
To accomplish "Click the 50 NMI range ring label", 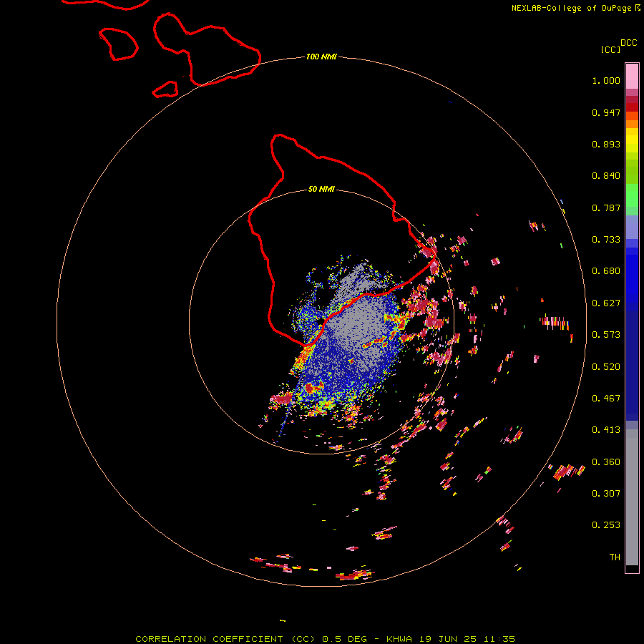I will tap(321, 189).
